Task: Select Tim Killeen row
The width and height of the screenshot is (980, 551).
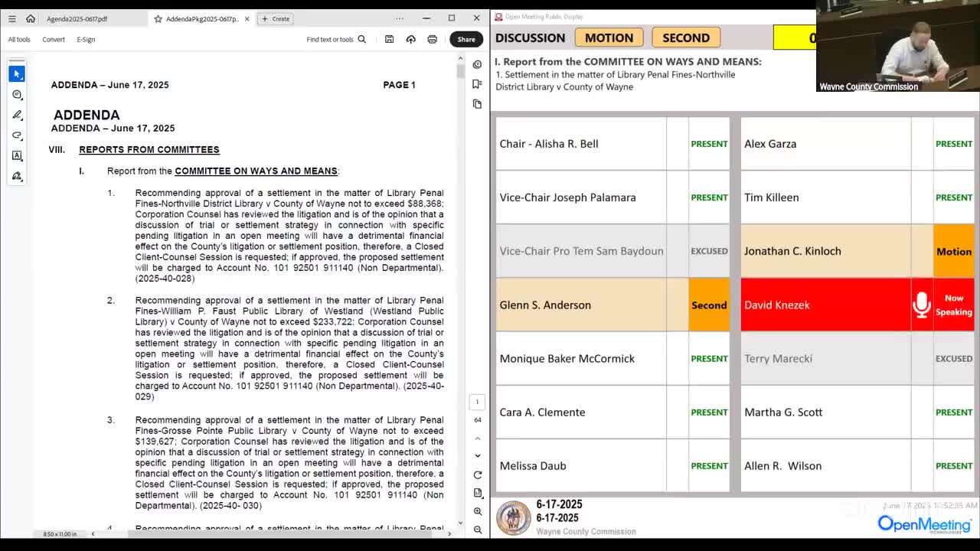Action: [857, 197]
